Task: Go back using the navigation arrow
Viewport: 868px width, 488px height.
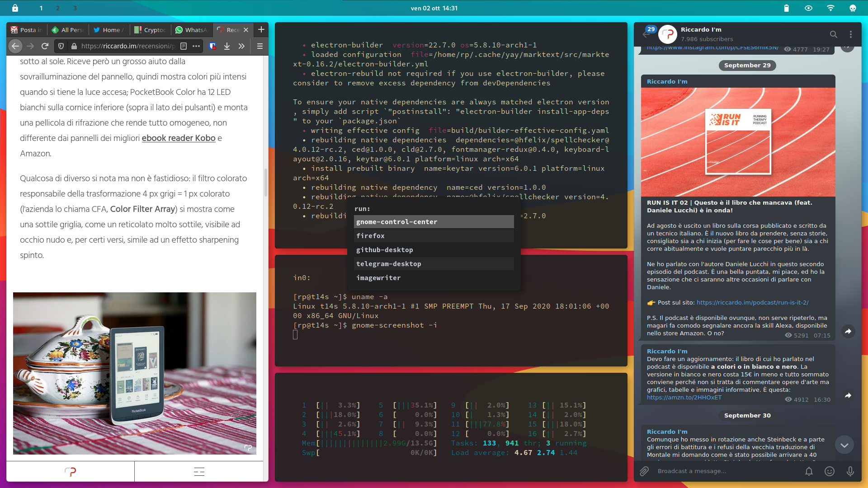Action: coord(15,46)
